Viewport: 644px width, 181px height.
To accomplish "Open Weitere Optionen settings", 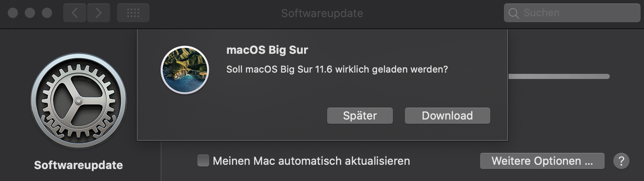I will click(542, 161).
